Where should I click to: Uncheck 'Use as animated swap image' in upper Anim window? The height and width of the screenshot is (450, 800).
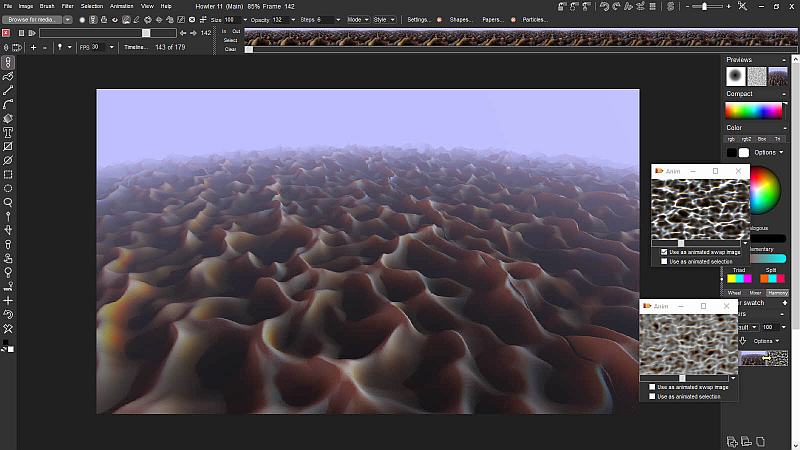click(664, 252)
